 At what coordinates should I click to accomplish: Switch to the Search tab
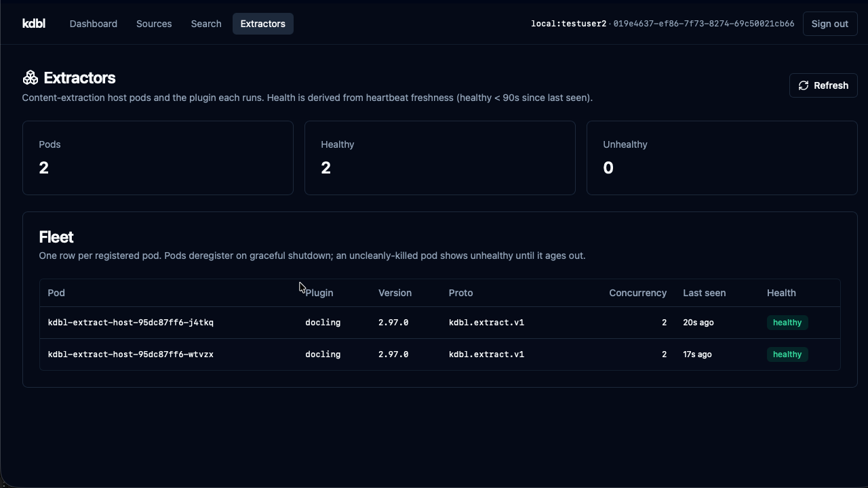point(206,24)
